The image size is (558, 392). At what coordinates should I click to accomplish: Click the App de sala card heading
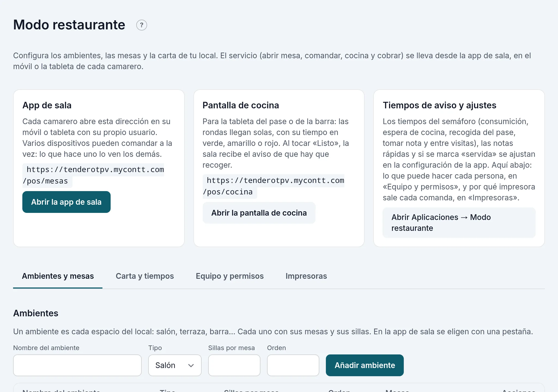click(47, 105)
